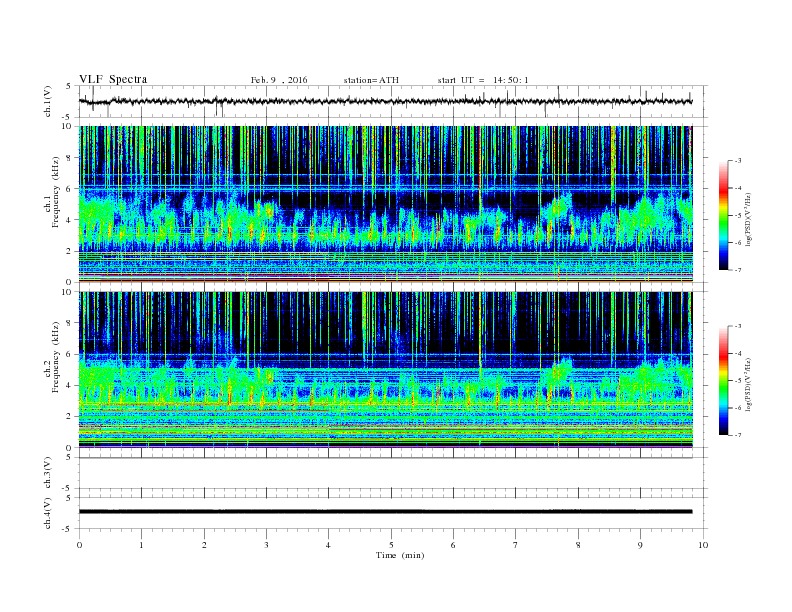Click the time axis tick label "1"
792x612 pixels.
[141, 545]
